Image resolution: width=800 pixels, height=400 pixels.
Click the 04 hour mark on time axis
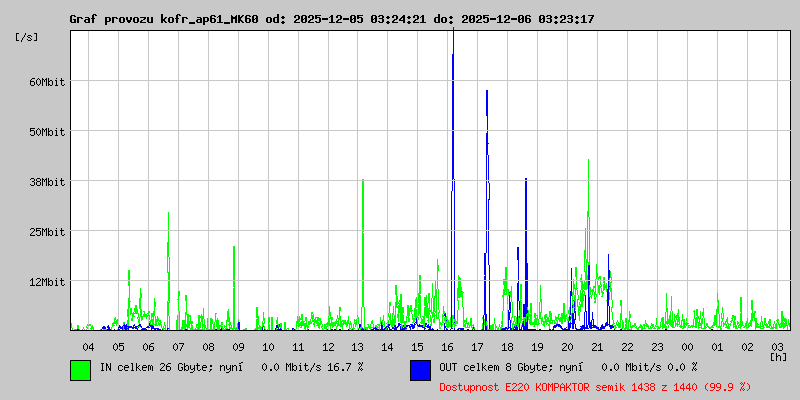[x=89, y=346]
